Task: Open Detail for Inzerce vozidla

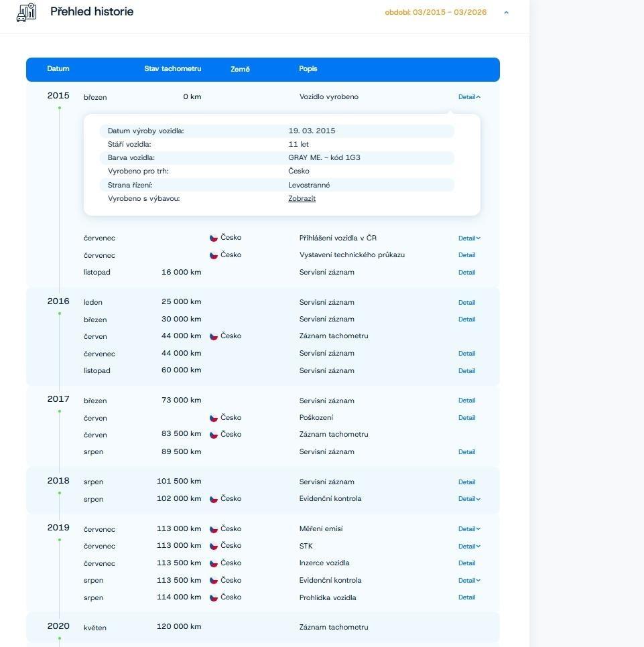Action: pos(466,563)
